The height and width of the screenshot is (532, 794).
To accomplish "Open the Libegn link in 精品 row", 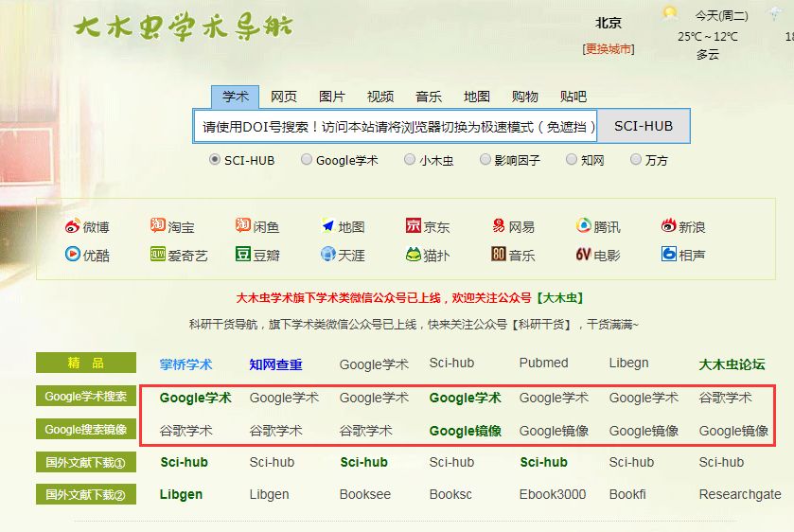I will click(628, 364).
